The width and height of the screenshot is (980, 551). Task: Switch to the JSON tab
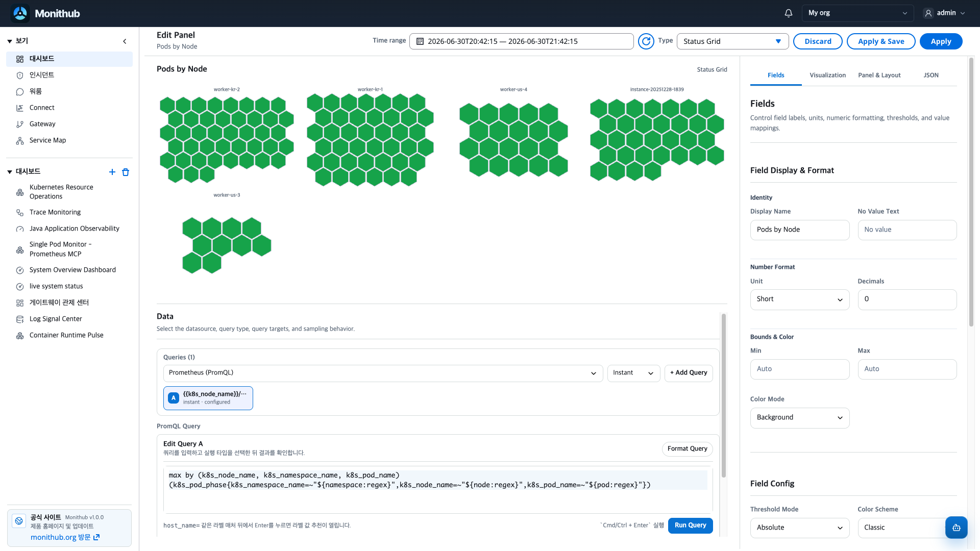point(931,75)
